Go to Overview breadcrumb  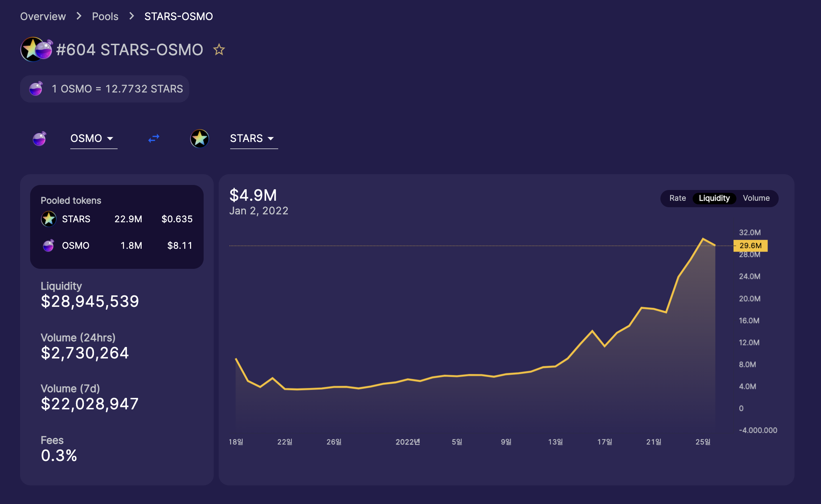click(43, 16)
